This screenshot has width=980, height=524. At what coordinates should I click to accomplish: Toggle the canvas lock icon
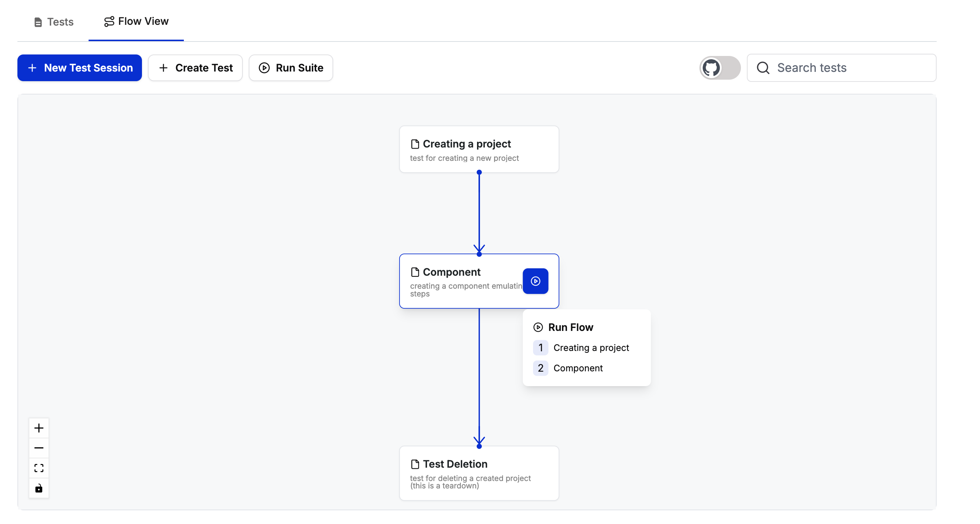point(39,488)
